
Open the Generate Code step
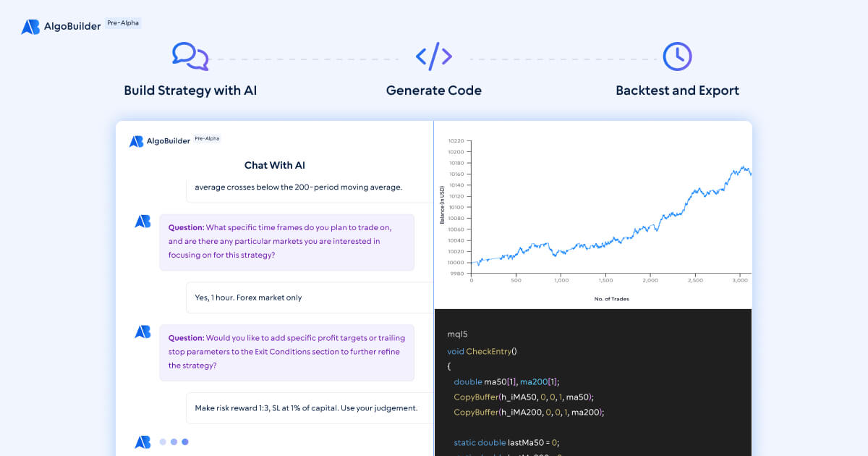point(433,90)
